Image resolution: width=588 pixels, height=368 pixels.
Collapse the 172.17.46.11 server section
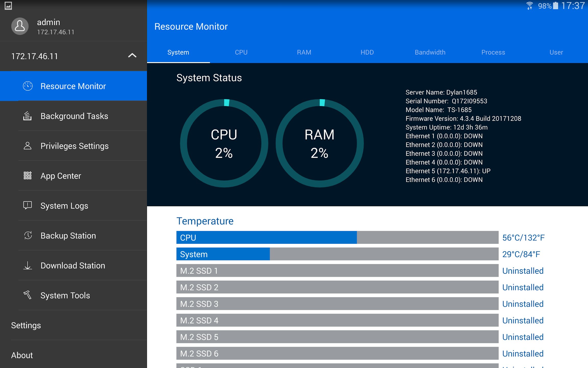pyautogui.click(x=132, y=56)
